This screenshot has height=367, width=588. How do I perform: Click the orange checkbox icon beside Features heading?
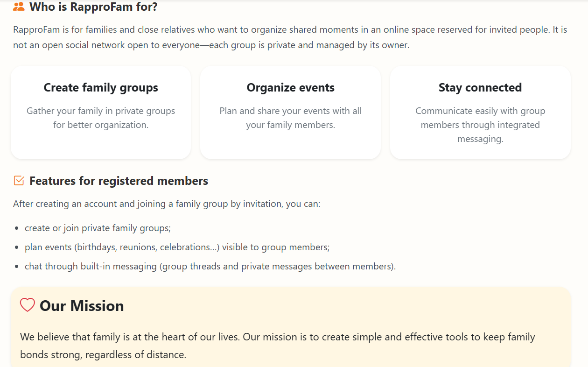(19, 181)
